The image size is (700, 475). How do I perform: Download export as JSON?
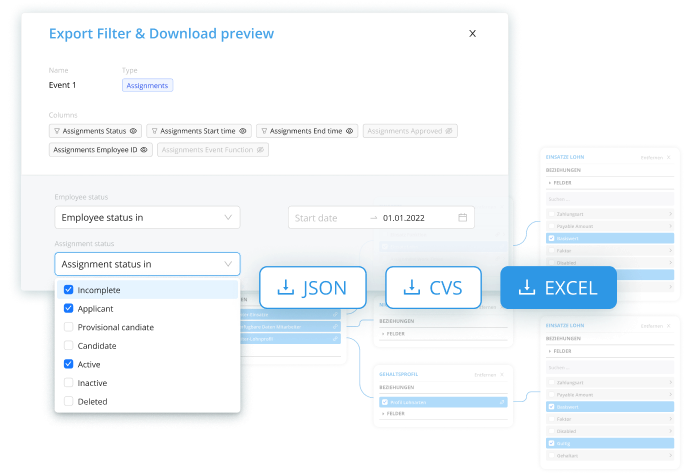click(312, 288)
